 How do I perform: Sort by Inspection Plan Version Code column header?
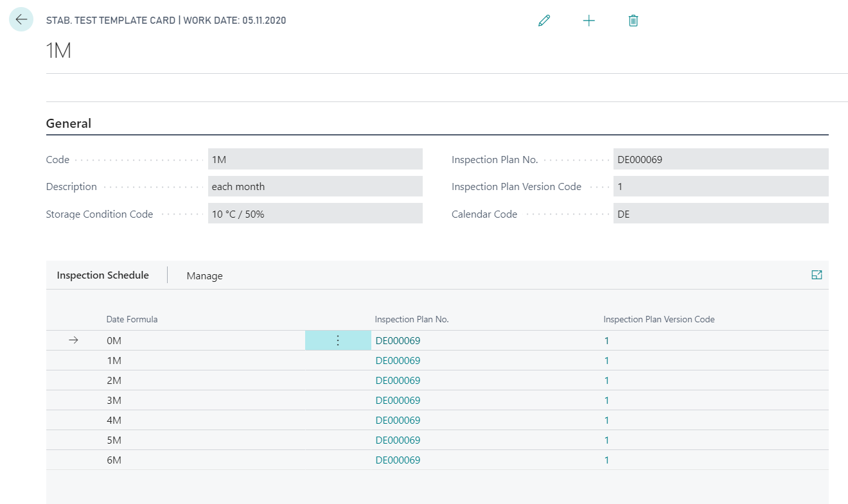click(659, 319)
